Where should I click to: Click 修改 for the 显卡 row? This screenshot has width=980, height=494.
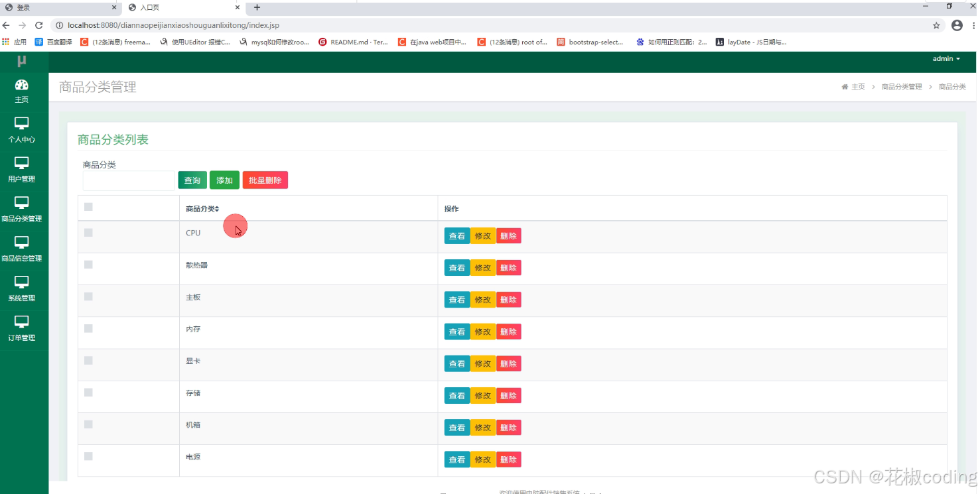(x=483, y=363)
